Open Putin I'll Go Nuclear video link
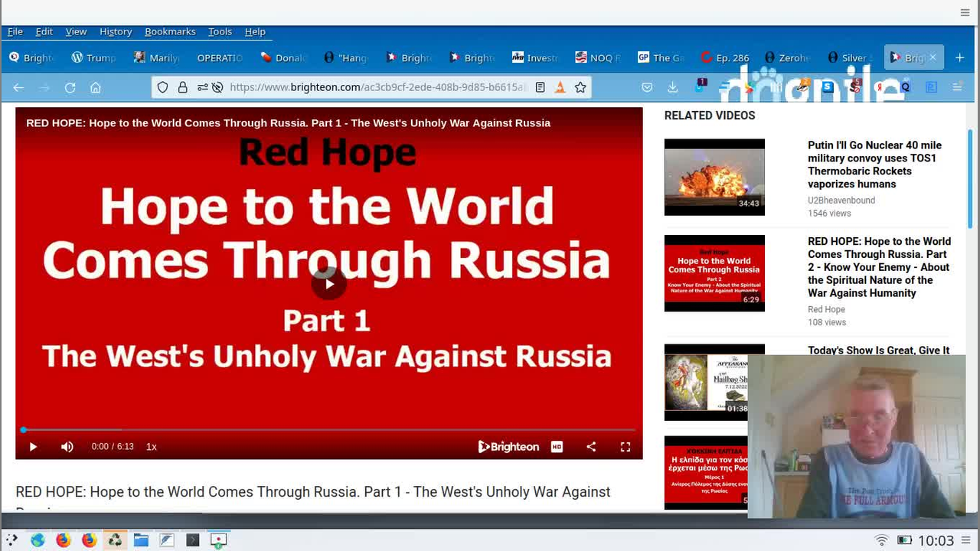The height and width of the screenshot is (551, 980). 874,165
